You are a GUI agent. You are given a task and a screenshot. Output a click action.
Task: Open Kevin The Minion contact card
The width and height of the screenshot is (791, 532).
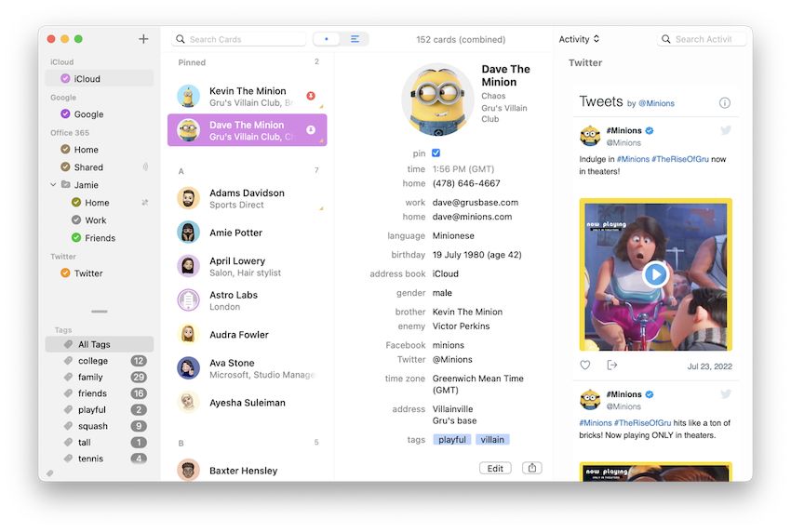(x=248, y=97)
